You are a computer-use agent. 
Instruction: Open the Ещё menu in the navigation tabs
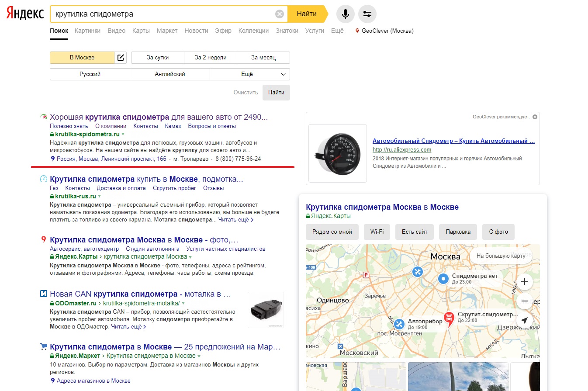coord(337,31)
